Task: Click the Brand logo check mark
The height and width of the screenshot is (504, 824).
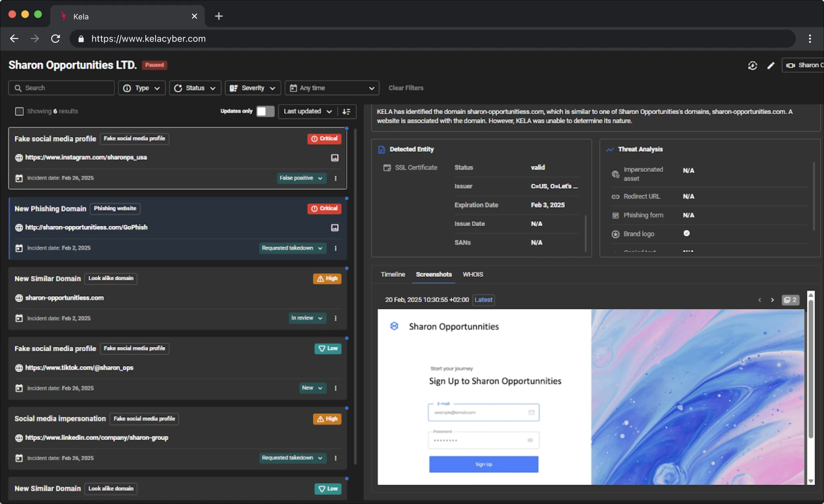Action: click(687, 233)
